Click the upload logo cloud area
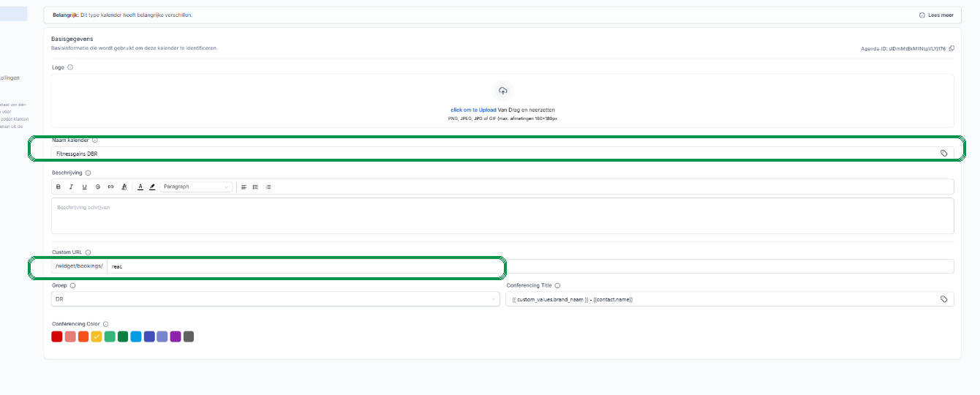Image resolution: width=980 pixels, height=395 pixels. [502, 91]
